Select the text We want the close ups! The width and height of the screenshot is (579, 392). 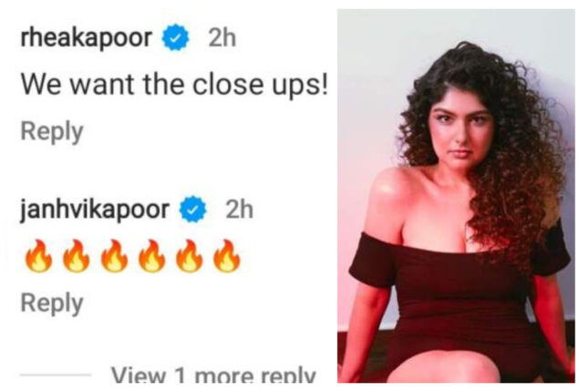tap(174, 86)
